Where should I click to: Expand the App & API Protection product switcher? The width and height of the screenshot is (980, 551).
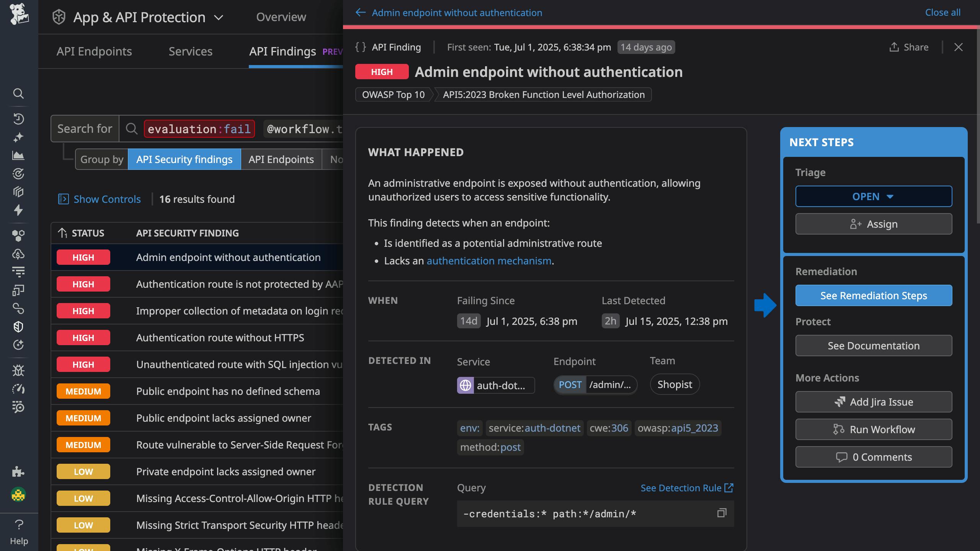pos(218,17)
